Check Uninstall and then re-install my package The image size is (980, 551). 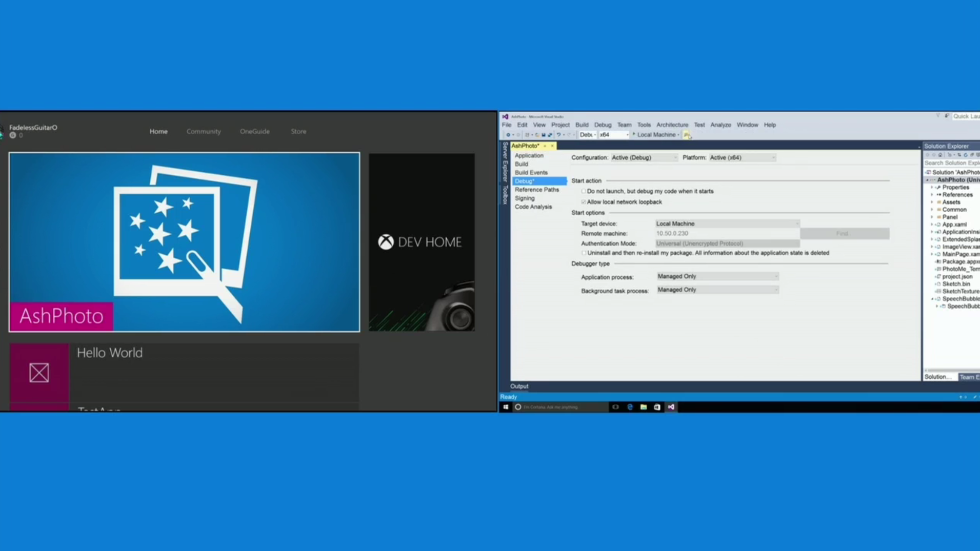pos(584,253)
